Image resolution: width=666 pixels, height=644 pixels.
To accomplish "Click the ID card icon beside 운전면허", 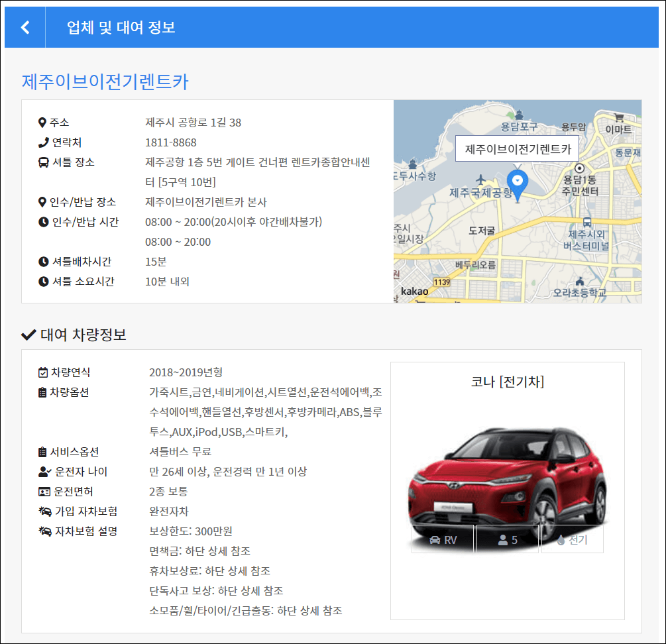I will (x=44, y=492).
